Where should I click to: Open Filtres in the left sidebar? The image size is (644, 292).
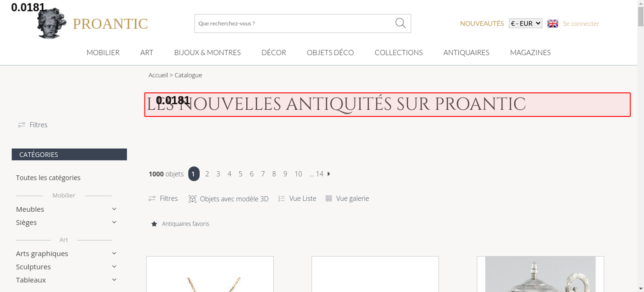tap(33, 125)
